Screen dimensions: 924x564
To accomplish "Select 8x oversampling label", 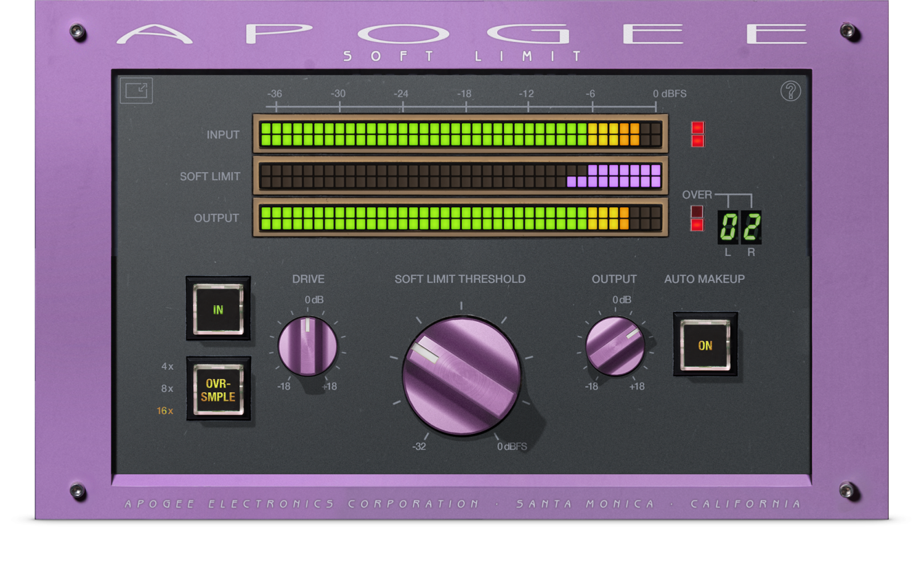I will pos(167,388).
